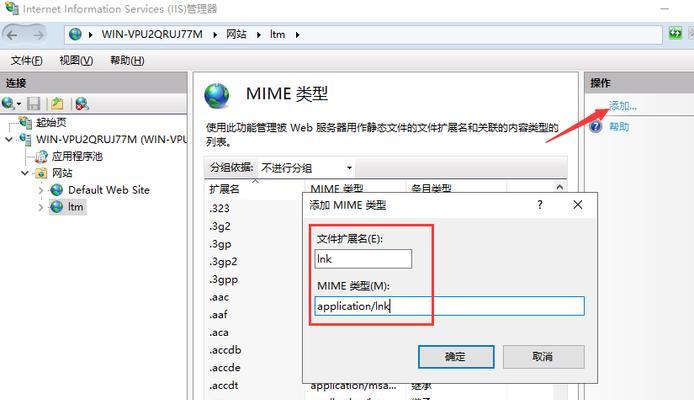Click the dialog help question mark button
Viewport: 694px width, 400px height.
pyautogui.click(x=540, y=205)
